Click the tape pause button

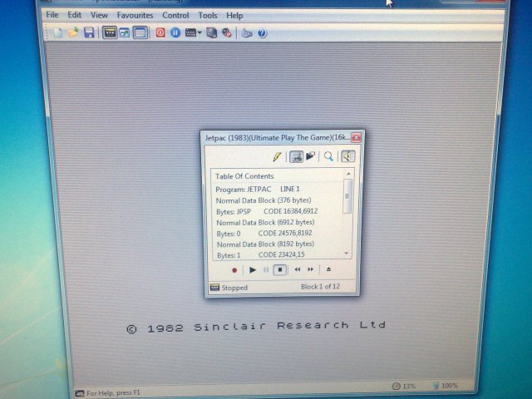point(266,270)
